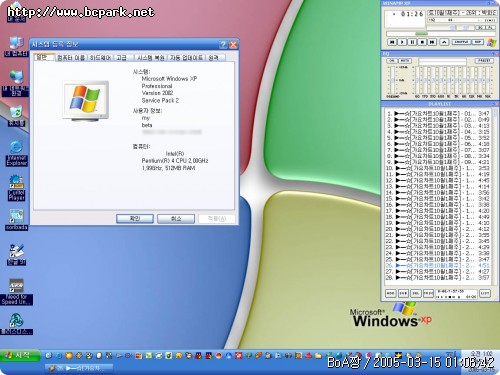Click the Winamp previous track button
500x375 pixels.
(x=392, y=42)
